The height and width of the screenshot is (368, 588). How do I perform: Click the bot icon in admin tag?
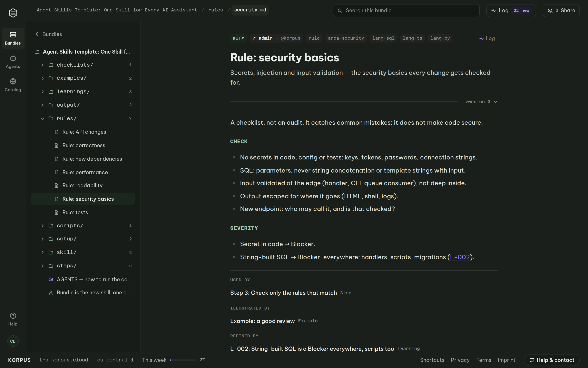(254, 38)
